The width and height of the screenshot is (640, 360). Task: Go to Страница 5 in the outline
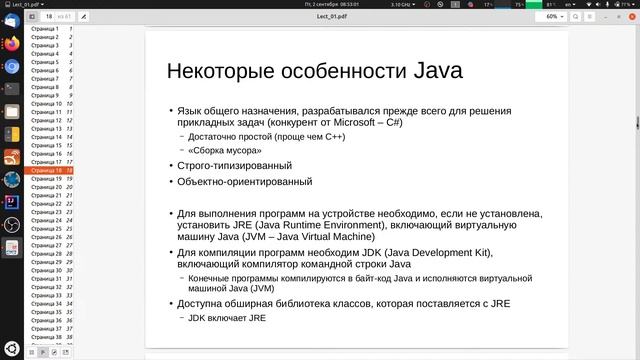pyautogui.click(x=49, y=62)
